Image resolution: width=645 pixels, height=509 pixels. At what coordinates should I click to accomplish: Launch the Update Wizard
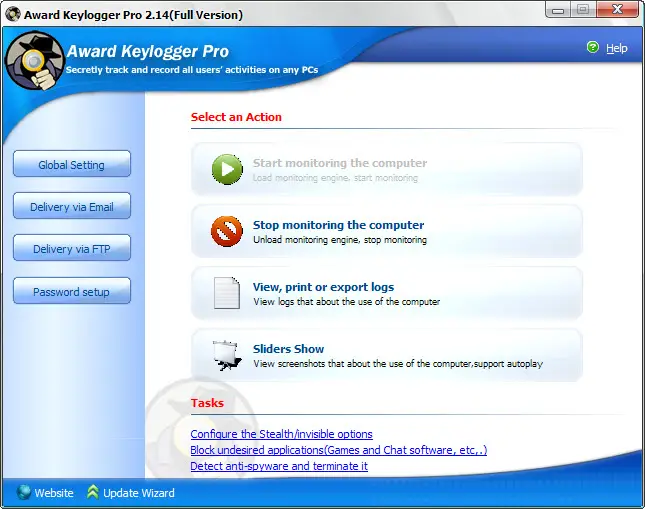139,493
